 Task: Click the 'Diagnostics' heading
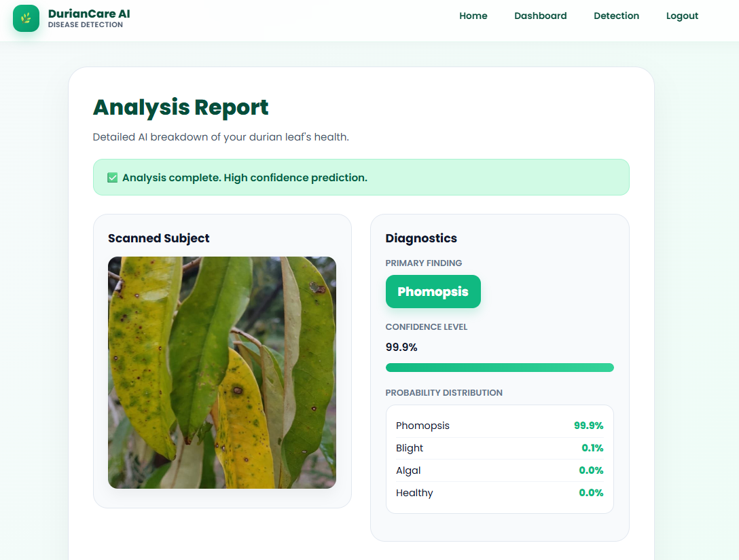point(421,238)
